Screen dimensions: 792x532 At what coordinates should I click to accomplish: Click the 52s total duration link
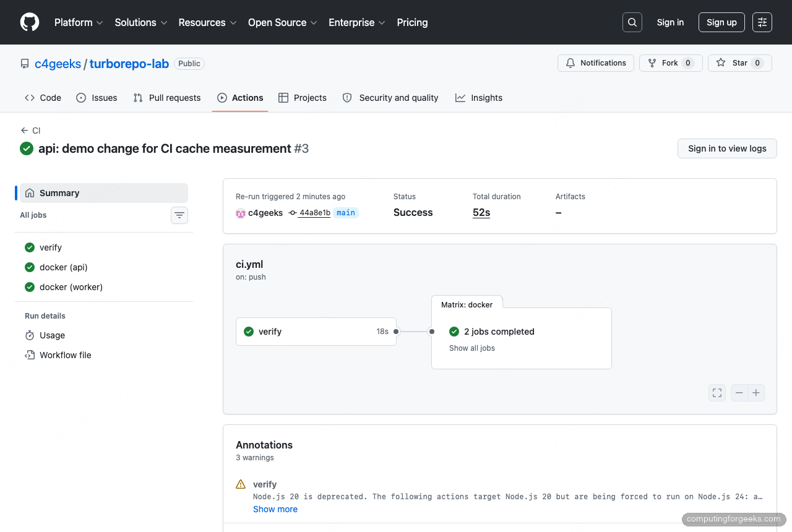pos(481,212)
